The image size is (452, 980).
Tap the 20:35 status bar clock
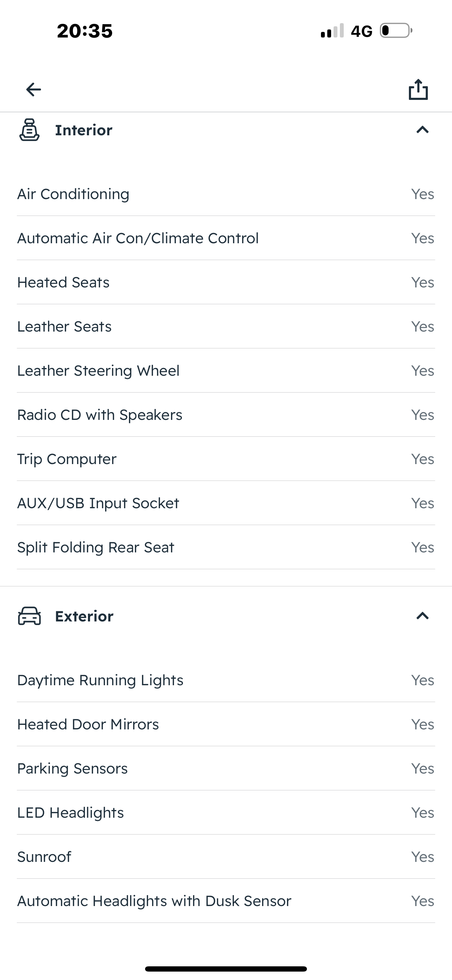click(x=85, y=31)
